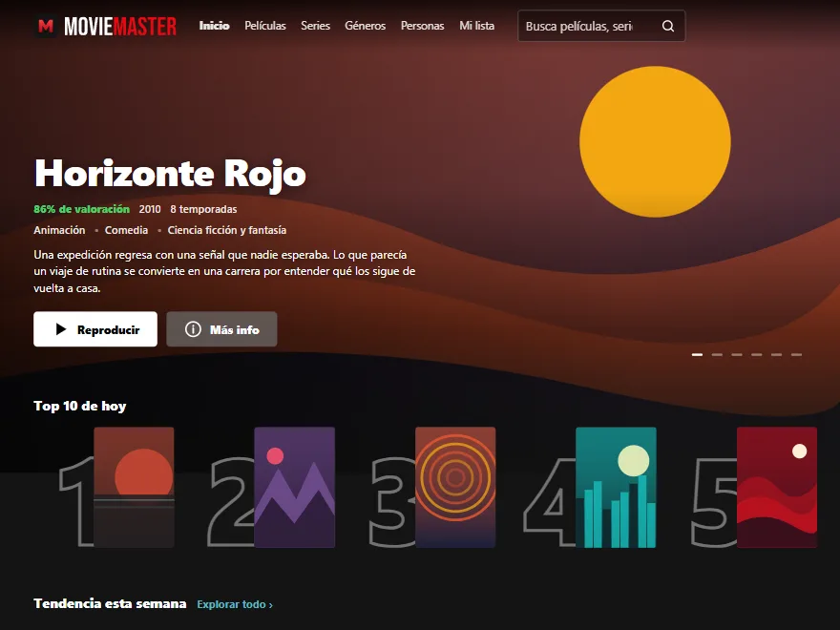Click the red MovieMaster M logo icon

pyautogui.click(x=46, y=26)
